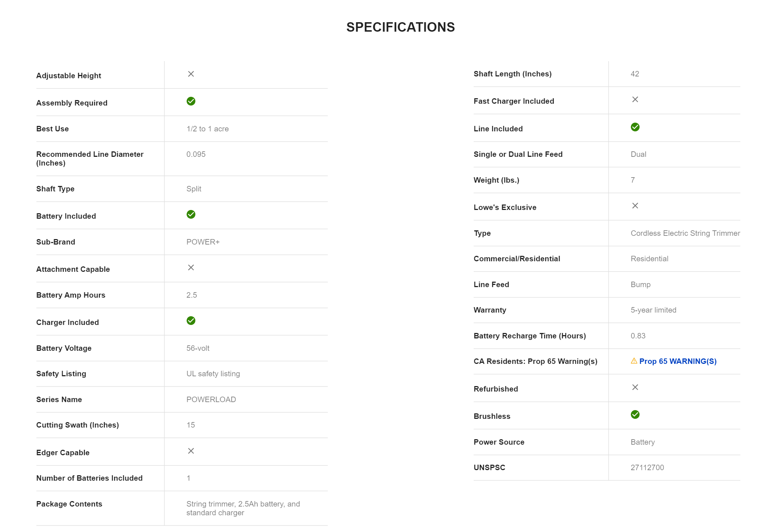Click the Package Contents description text

(243, 508)
